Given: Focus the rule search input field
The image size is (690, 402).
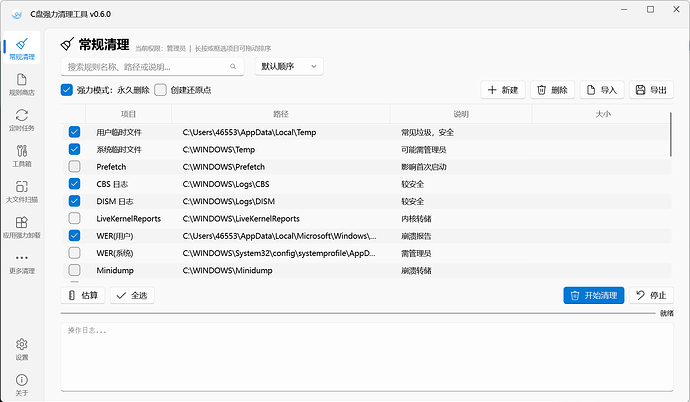Looking at the screenshot, I should (x=152, y=66).
